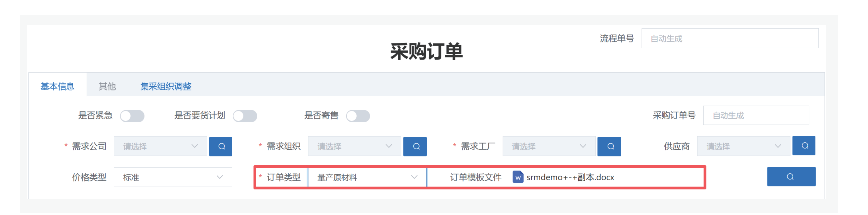Image resolution: width=868 pixels, height=215 pixels.
Task: Select the 基本信息 tab
Action: click(58, 86)
